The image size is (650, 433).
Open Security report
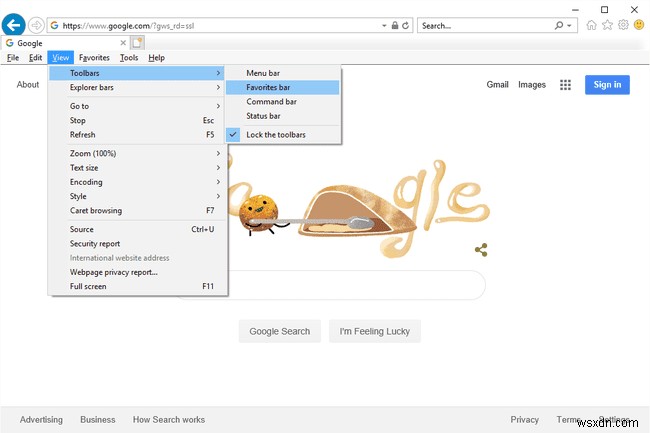click(138, 244)
